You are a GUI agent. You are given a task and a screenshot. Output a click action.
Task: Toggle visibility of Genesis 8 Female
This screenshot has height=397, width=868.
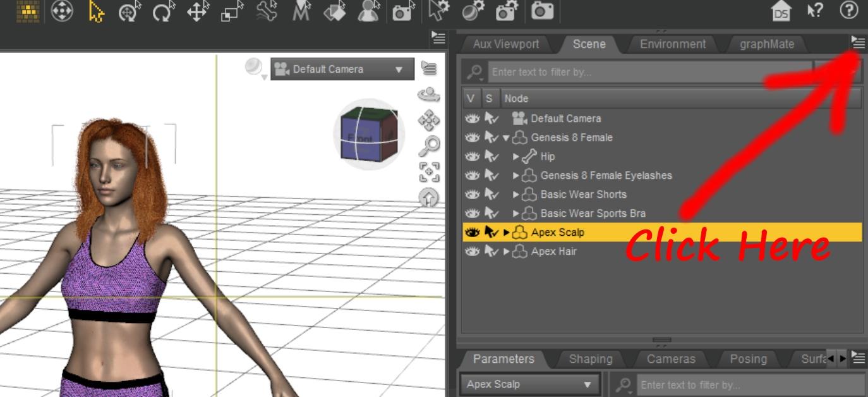pos(471,137)
